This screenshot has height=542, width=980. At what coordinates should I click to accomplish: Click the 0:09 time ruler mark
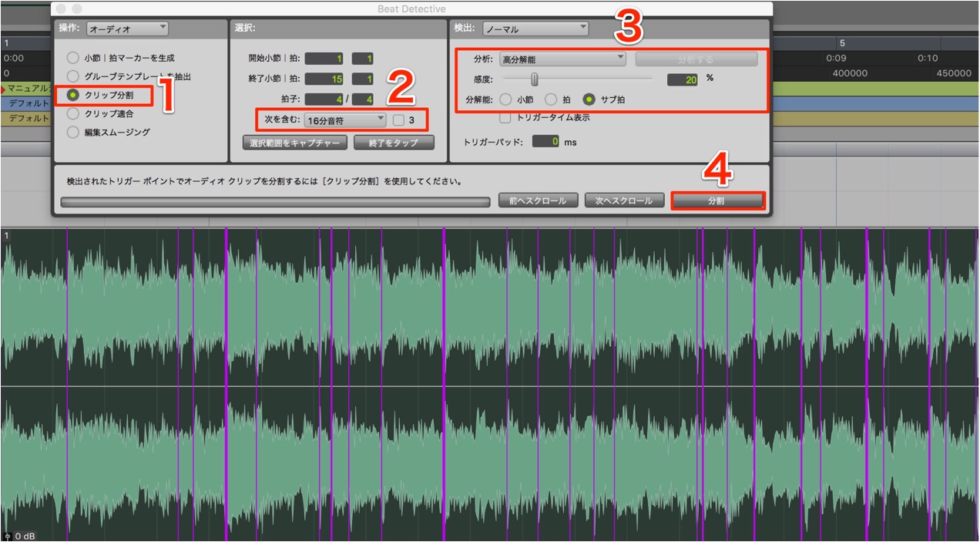(x=836, y=58)
